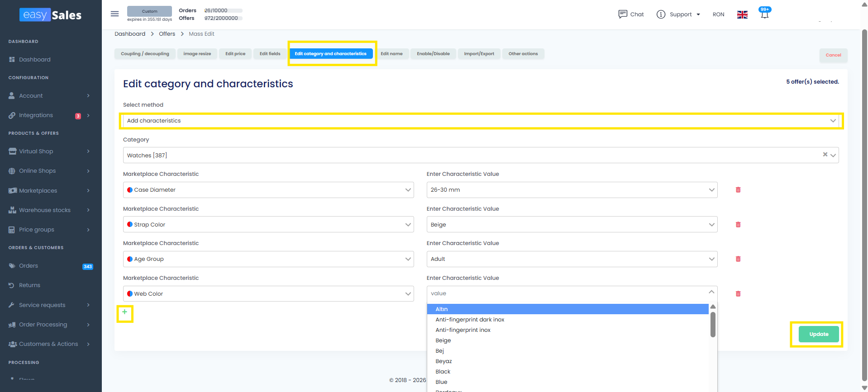The height and width of the screenshot is (392, 868).
Task: Click the value dropdown list scrollbar
Action: click(x=713, y=325)
